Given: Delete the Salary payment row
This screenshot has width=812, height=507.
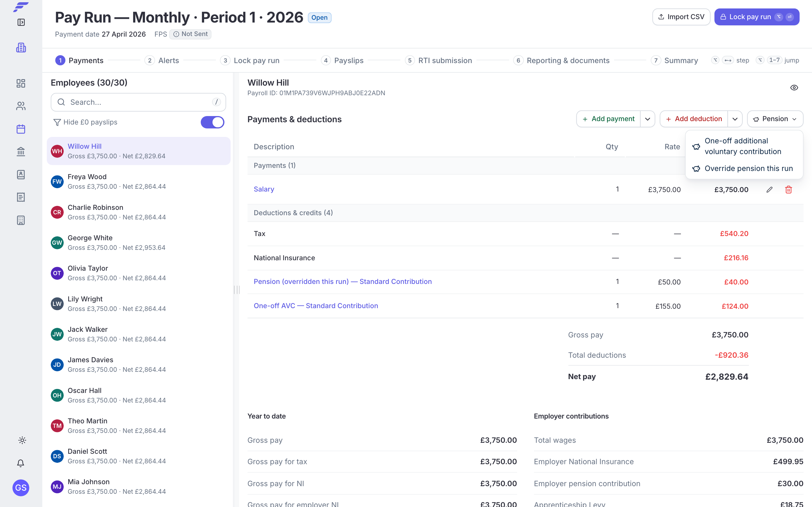Looking at the screenshot, I should (x=788, y=190).
